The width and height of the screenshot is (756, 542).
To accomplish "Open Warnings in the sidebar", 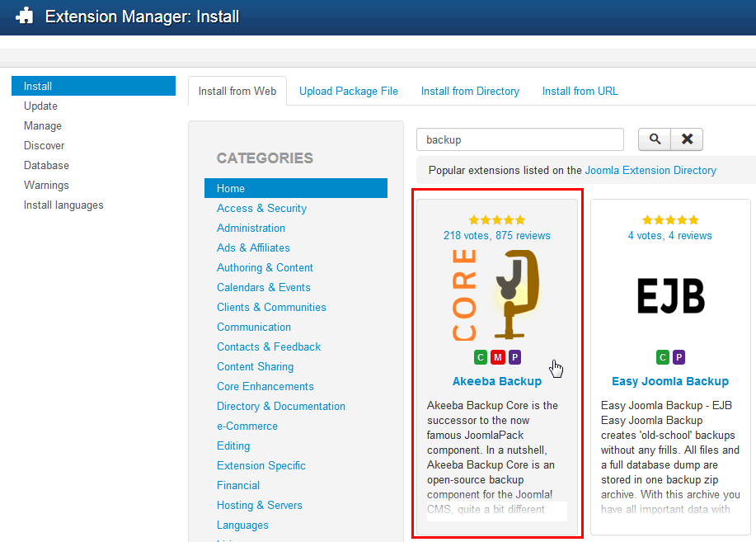I will coord(46,185).
